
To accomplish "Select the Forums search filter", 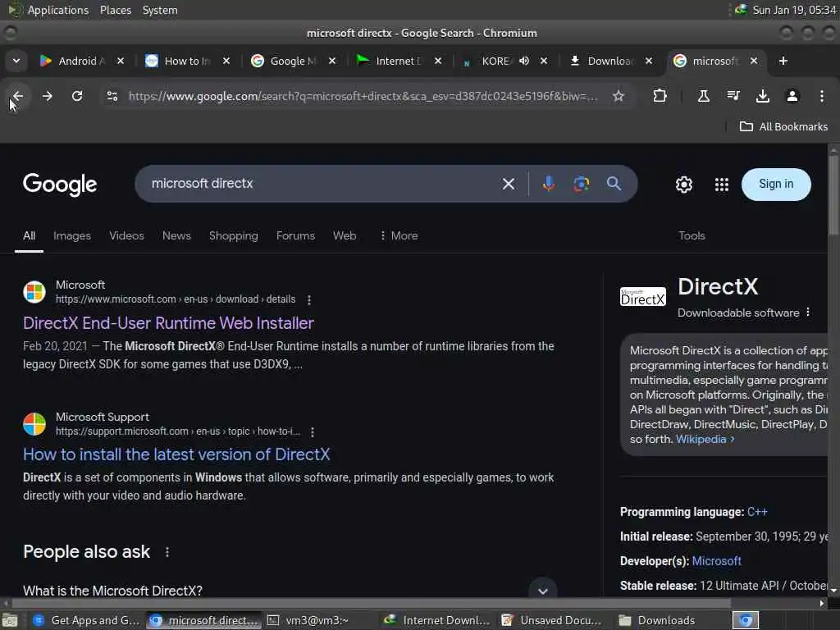I will [295, 235].
